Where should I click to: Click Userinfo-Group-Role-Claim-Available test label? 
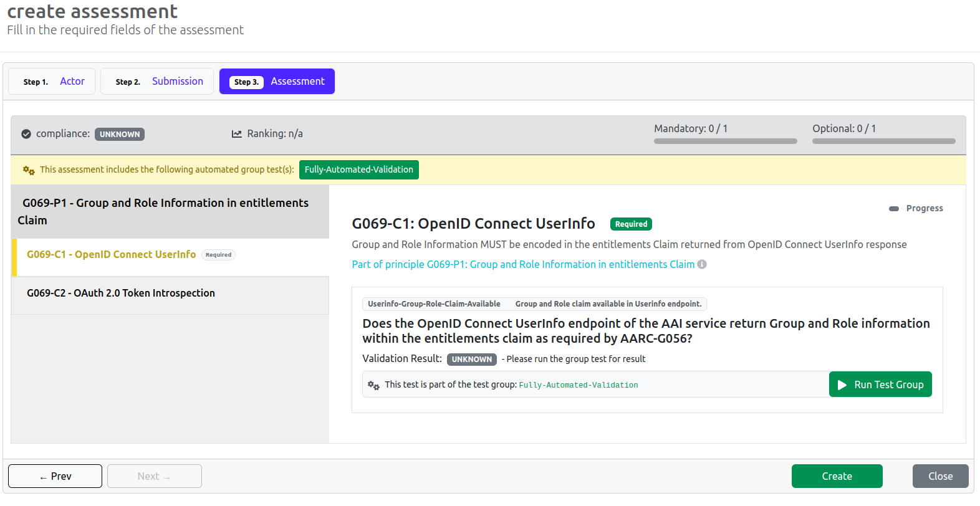434,304
